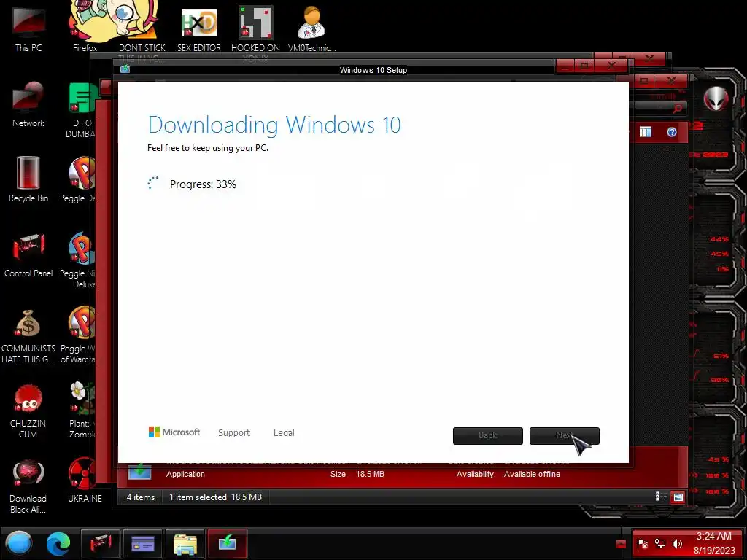Screen dimensions: 747x560
Task: Launch Microsoft Edge from taskbar
Action: [58, 543]
